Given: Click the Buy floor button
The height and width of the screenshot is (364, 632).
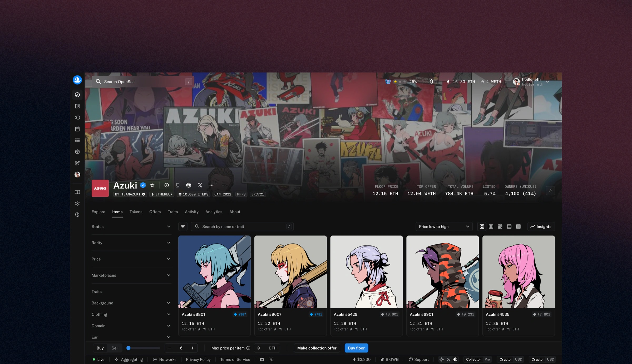Looking at the screenshot, I should point(356,348).
